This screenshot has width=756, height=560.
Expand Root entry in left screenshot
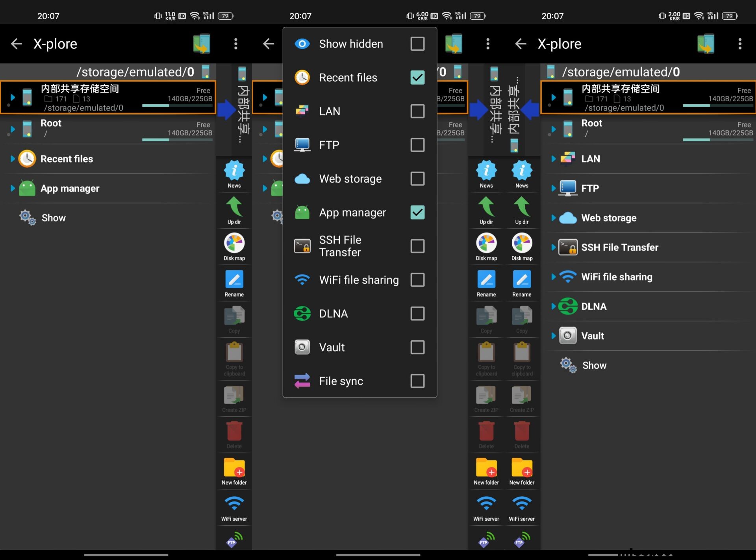pyautogui.click(x=13, y=129)
